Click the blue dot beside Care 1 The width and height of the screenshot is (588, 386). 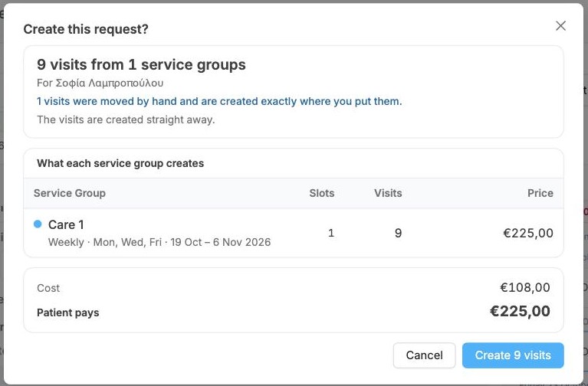[x=38, y=224]
